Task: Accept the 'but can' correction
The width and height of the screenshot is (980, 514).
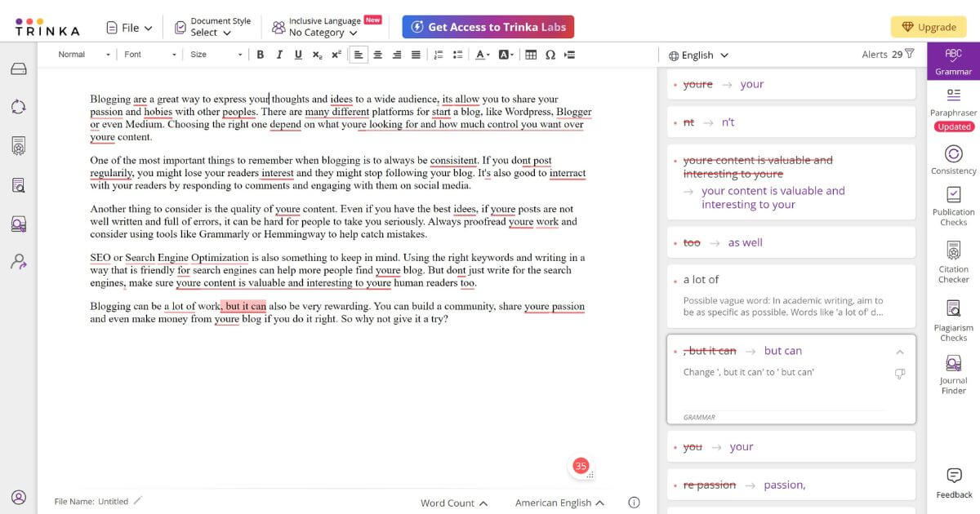Action: [783, 351]
